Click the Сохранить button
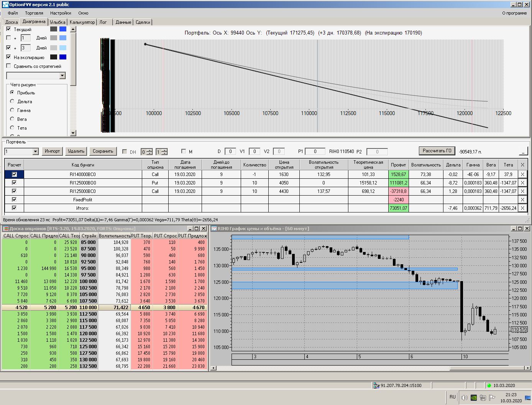Image resolution: width=532 pixels, height=405 pixels. [x=103, y=151]
